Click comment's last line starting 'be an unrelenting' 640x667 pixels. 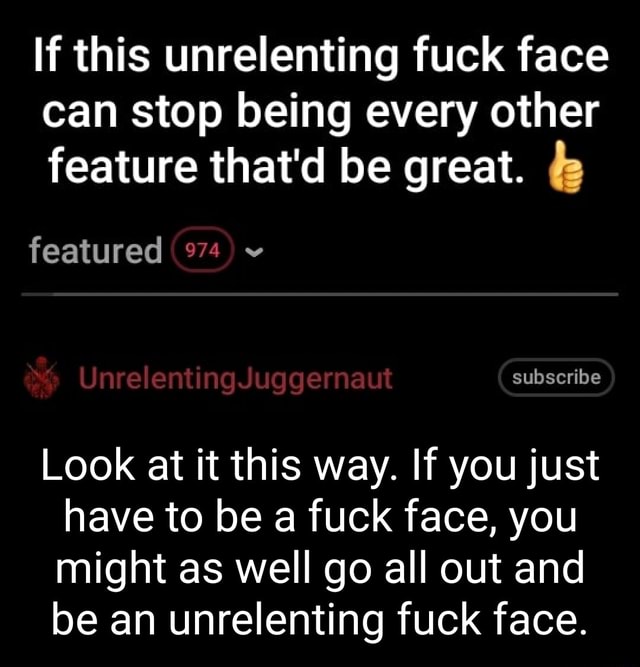click(320, 620)
